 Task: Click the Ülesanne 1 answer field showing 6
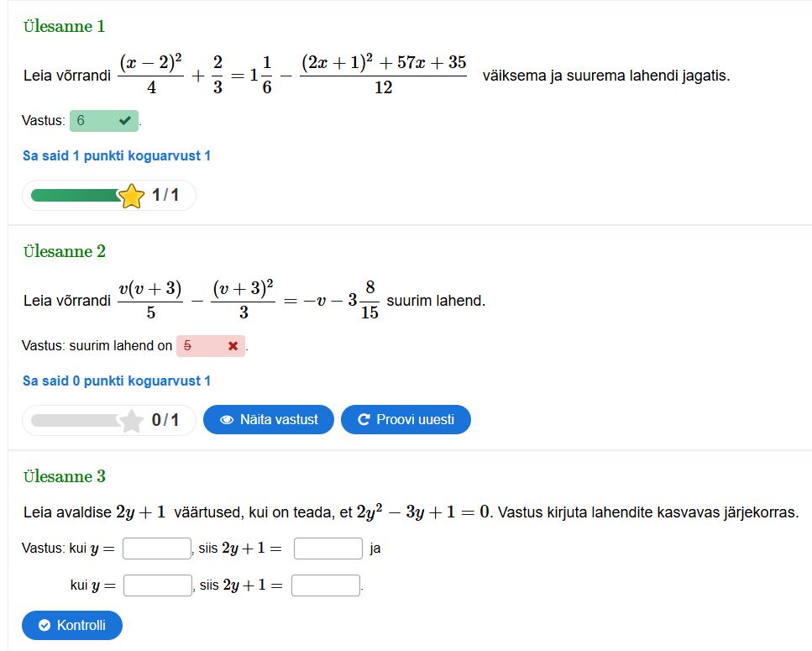pos(92,121)
